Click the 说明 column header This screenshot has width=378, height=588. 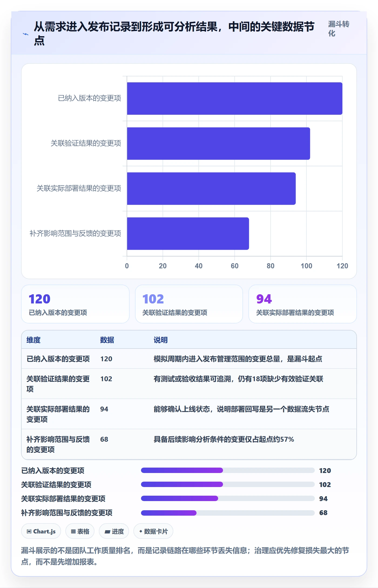(161, 340)
